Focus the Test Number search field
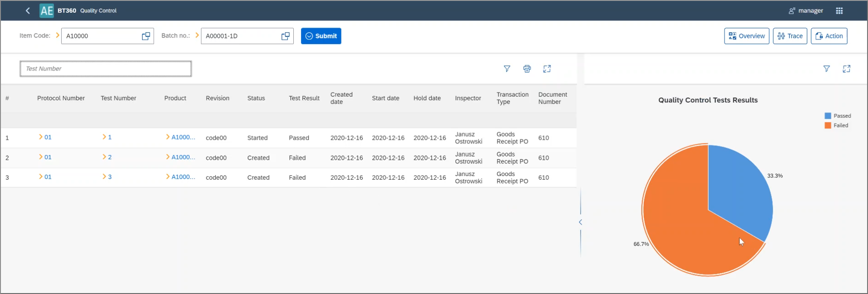868x294 pixels. click(x=106, y=69)
